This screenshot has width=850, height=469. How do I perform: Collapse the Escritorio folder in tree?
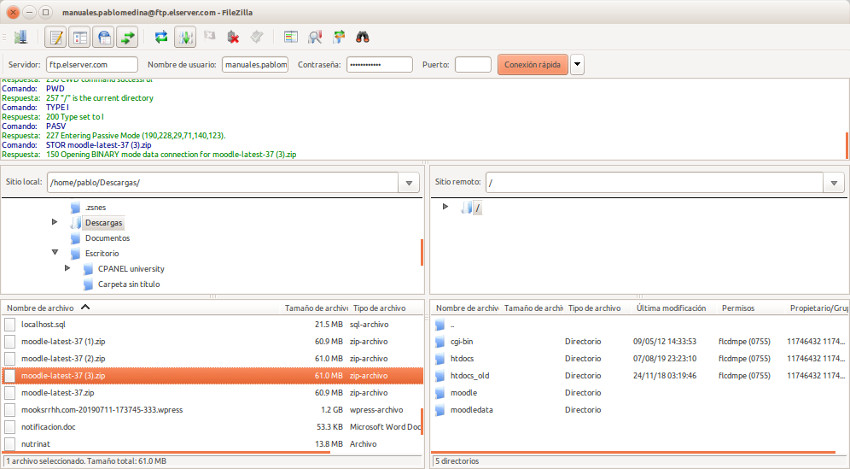55,252
